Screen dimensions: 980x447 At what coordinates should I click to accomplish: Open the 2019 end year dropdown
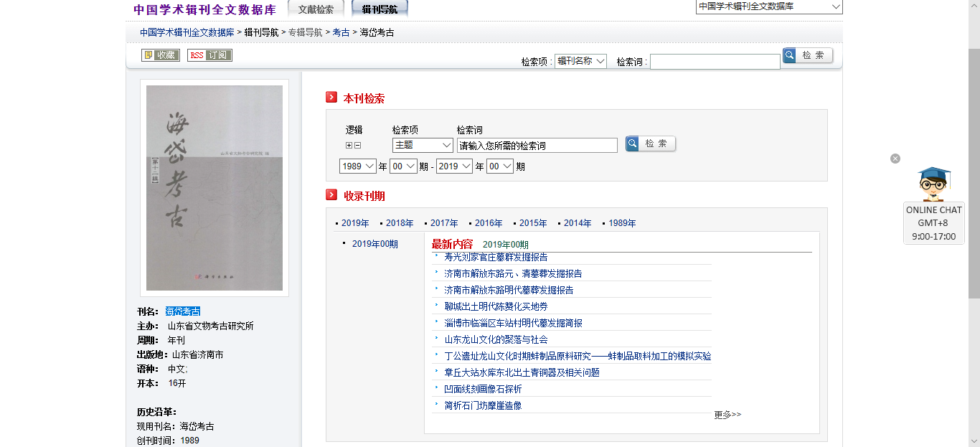(454, 166)
